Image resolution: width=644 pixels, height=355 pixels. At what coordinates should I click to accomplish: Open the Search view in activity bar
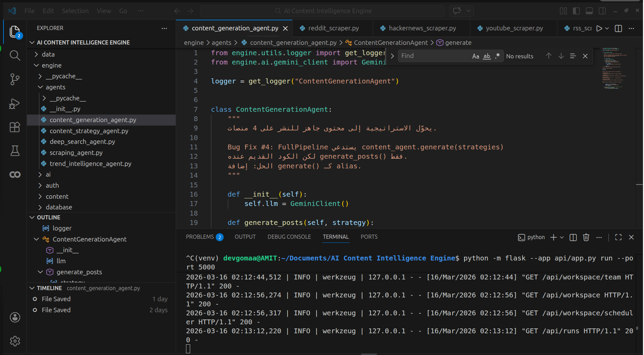(14, 56)
